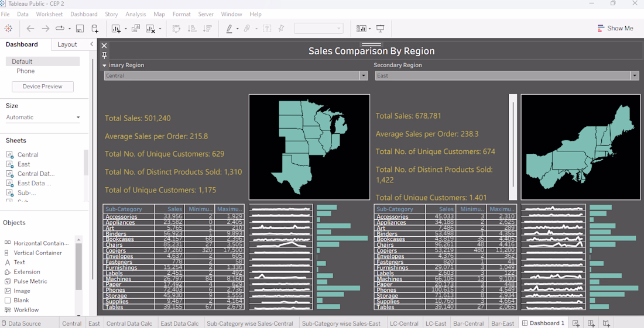
Task: Click the New story tab icon at bottom
Action: pos(606,323)
